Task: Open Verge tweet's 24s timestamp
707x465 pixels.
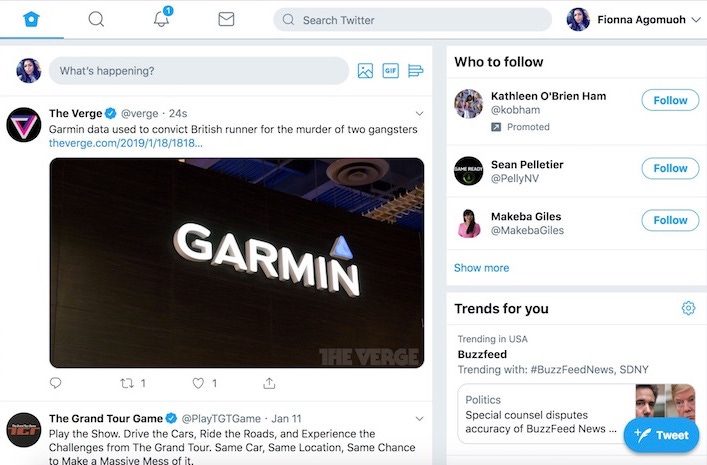Action: tap(178, 113)
